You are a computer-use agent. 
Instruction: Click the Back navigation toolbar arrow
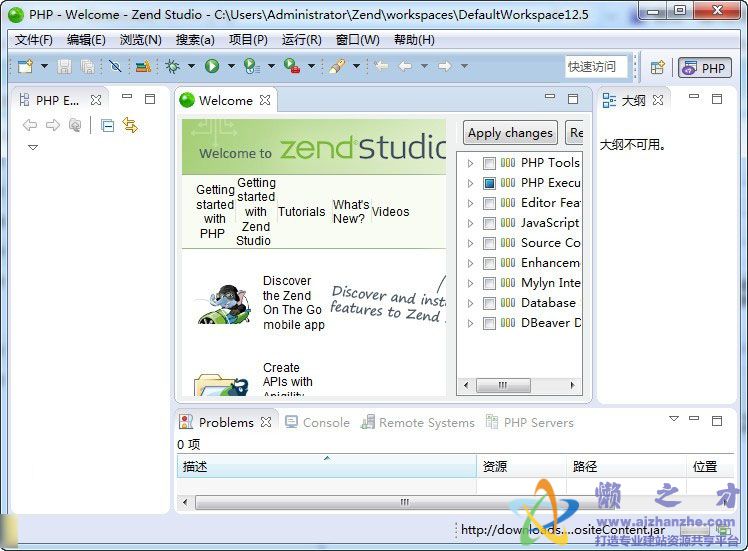(x=405, y=66)
